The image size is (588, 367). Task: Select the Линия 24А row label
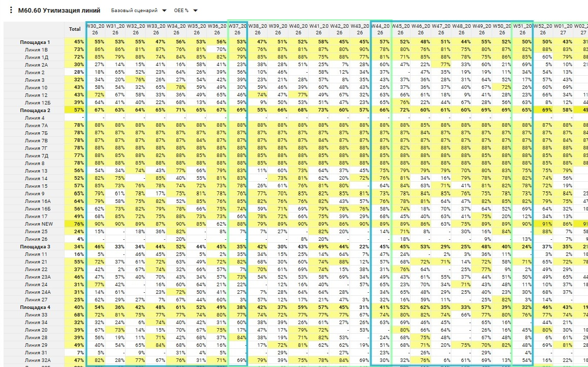coord(37,292)
